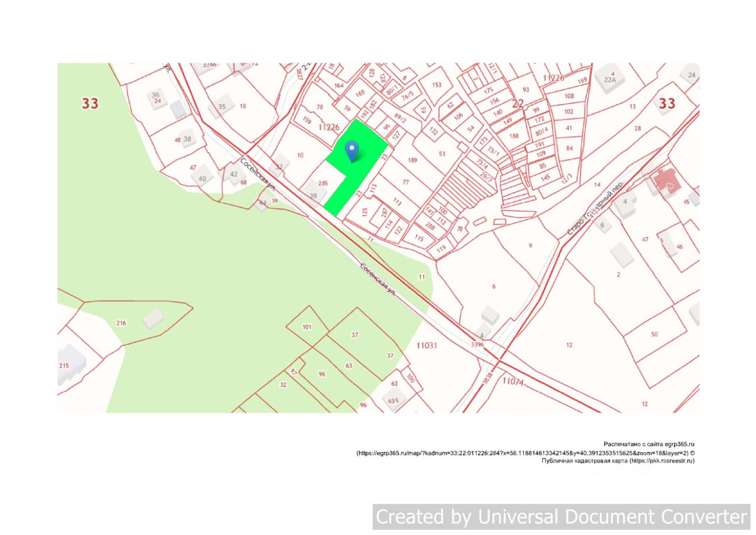
Task: Click the 'Распечатано с сайта egrp365.ru' line
Action: [649, 444]
